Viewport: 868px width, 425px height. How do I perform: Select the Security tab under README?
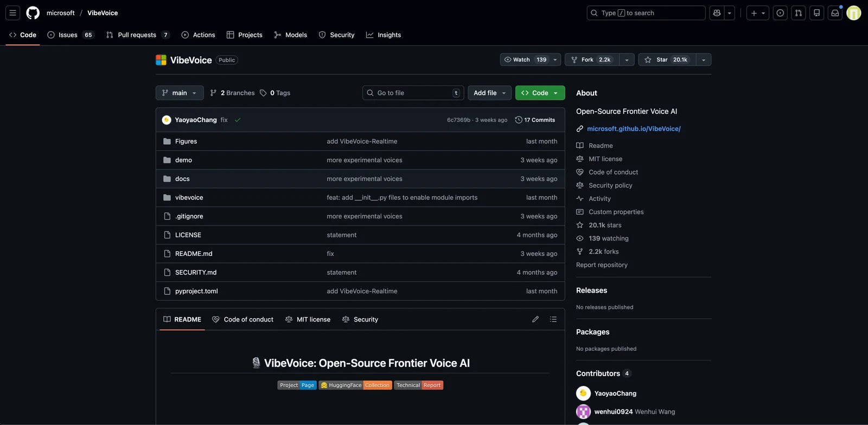click(360, 319)
